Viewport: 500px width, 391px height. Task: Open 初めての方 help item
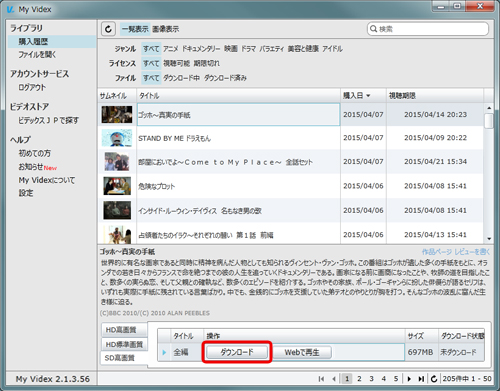(x=35, y=153)
